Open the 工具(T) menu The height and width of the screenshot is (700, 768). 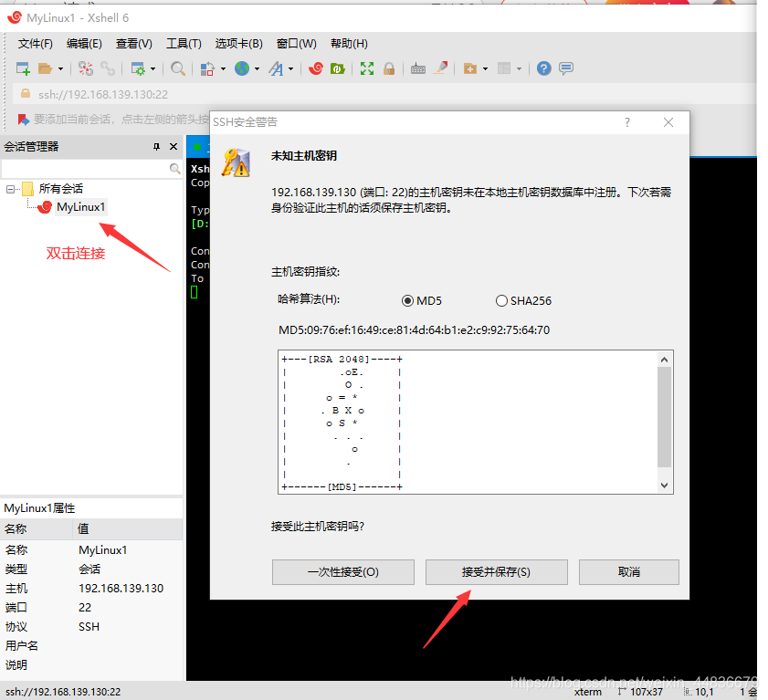[x=184, y=44]
